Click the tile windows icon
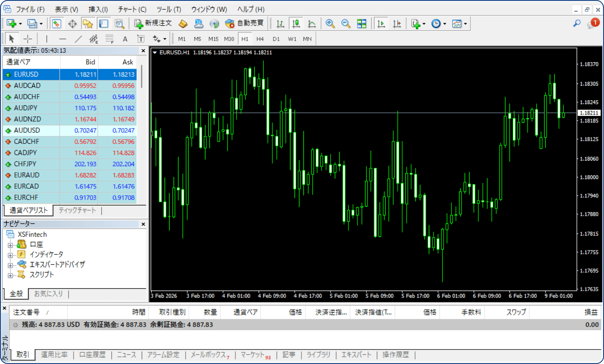Image resolution: width=604 pixels, height=364 pixels. point(361,24)
